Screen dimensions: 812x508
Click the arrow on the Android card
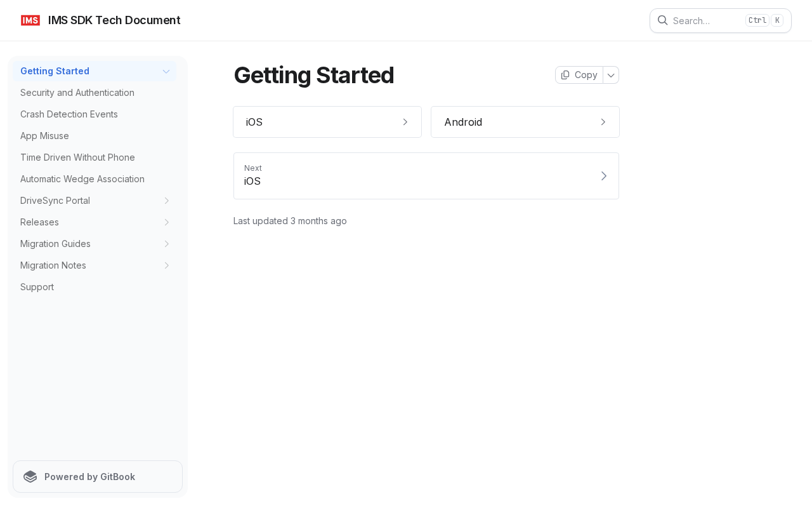[603, 122]
